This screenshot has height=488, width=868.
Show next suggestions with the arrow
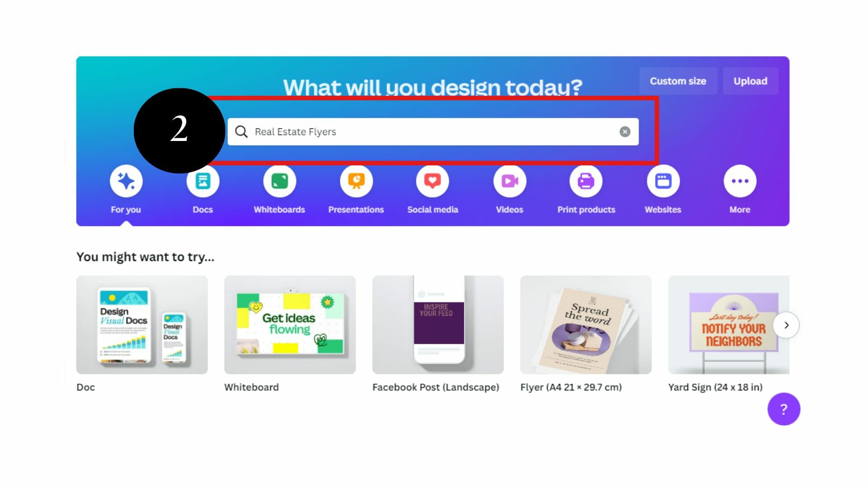click(786, 325)
